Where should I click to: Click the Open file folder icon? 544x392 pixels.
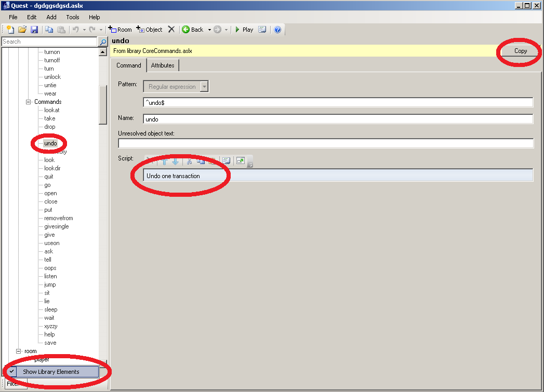coord(22,30)
